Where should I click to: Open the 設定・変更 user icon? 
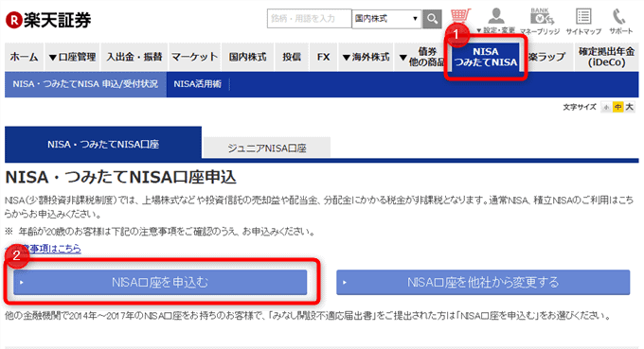tap(496, 22)
